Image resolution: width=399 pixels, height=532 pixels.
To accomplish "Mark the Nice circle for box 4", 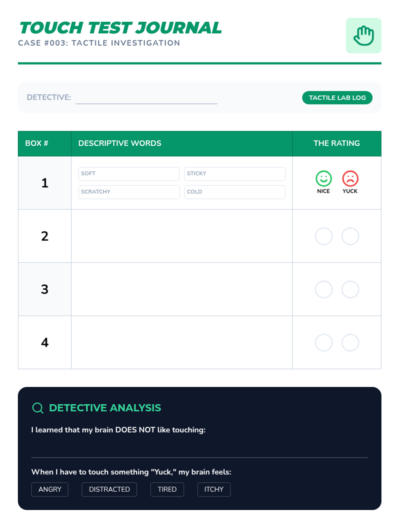I will (324, 342).
